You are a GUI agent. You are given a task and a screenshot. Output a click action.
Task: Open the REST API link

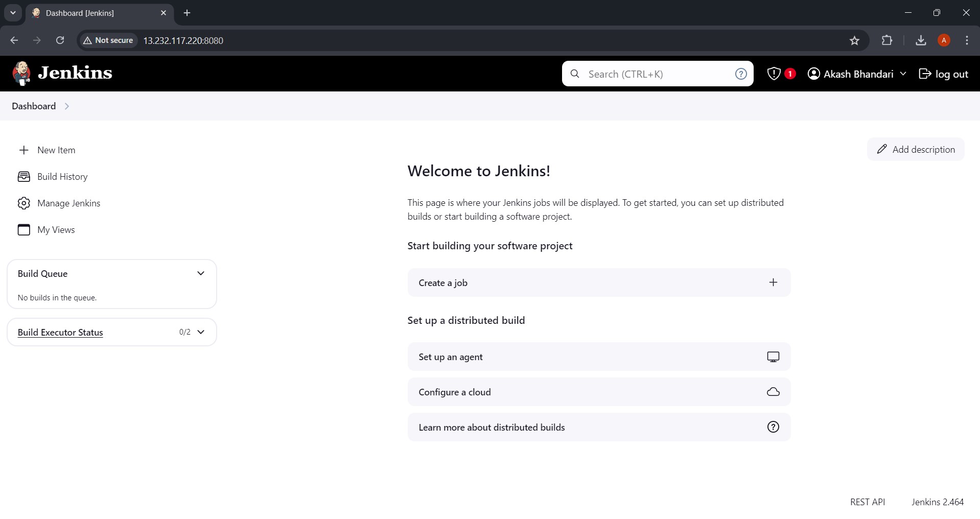[867, 502]
